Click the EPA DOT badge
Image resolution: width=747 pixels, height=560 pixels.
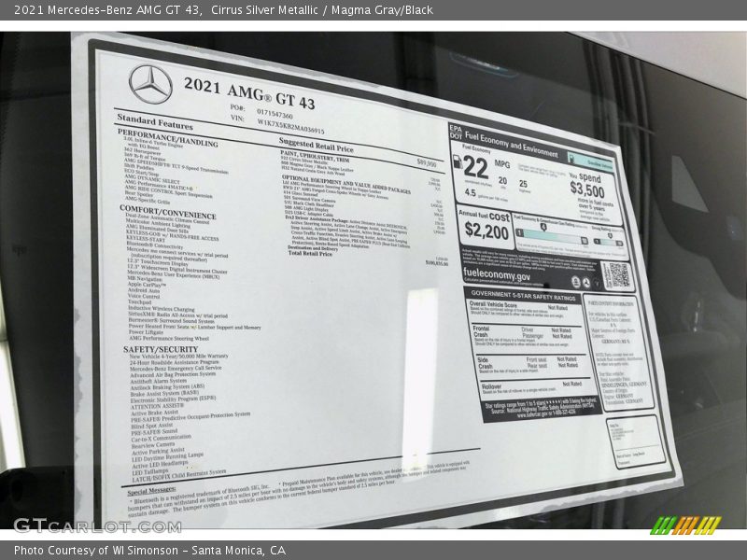coord(456,132)
